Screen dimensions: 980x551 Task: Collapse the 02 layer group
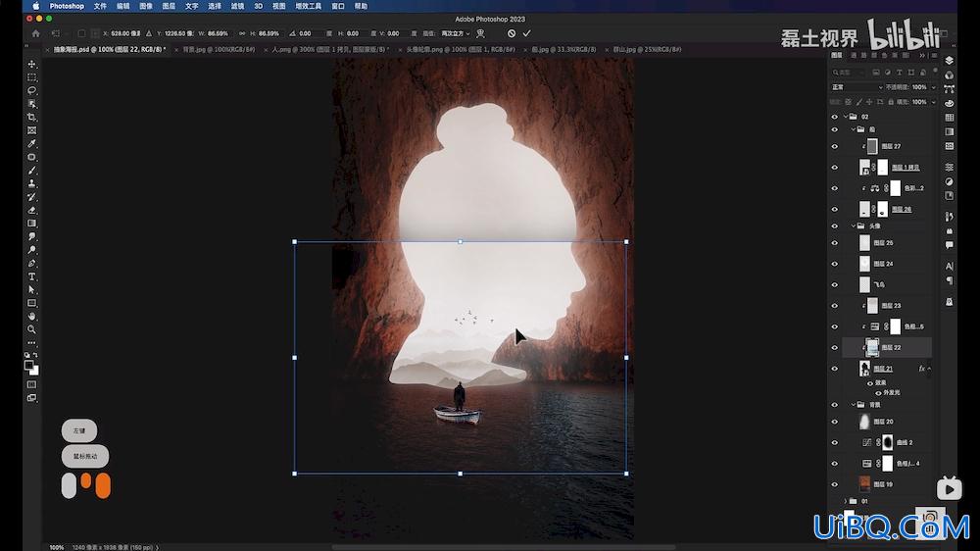846,117
